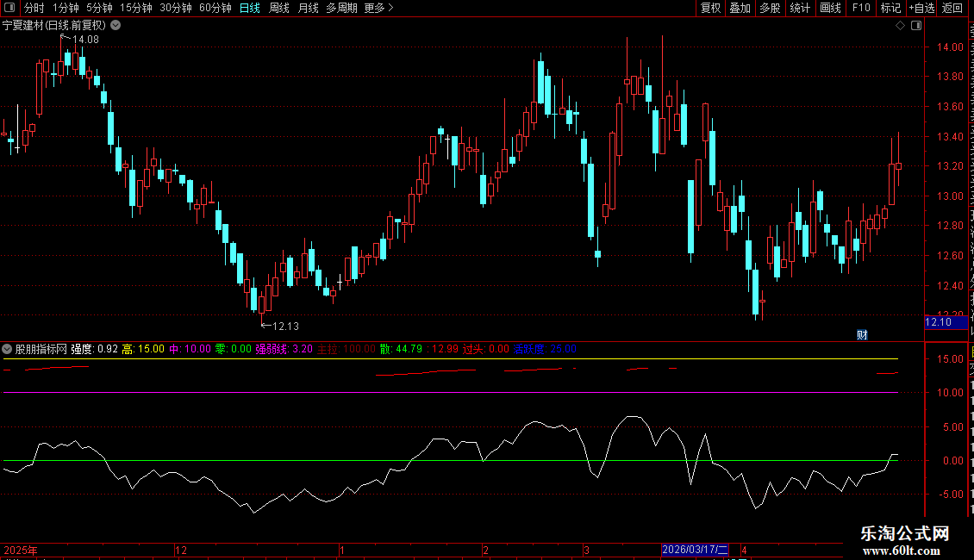This screenshot has height=560, width=974.
Task: Click the 财 finance marker icon
Action: pyautogui.click(x=862, y=335)
